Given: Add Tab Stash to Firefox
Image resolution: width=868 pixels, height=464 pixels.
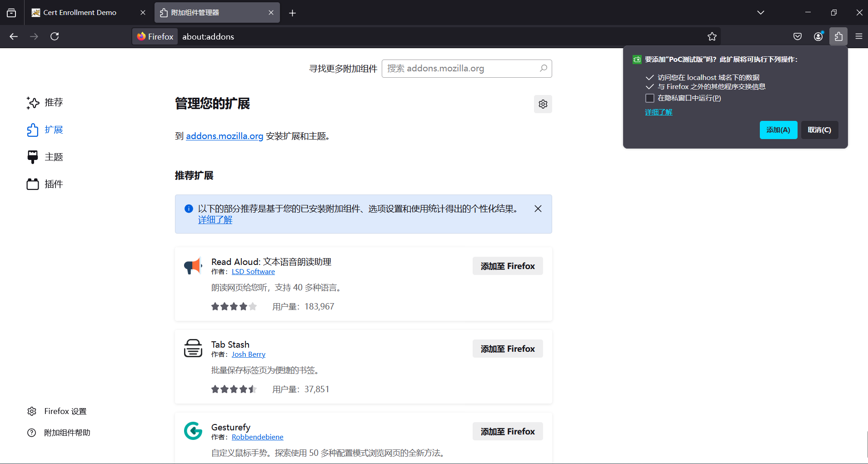Looking at the screenshot, I should tap(507, 349).
